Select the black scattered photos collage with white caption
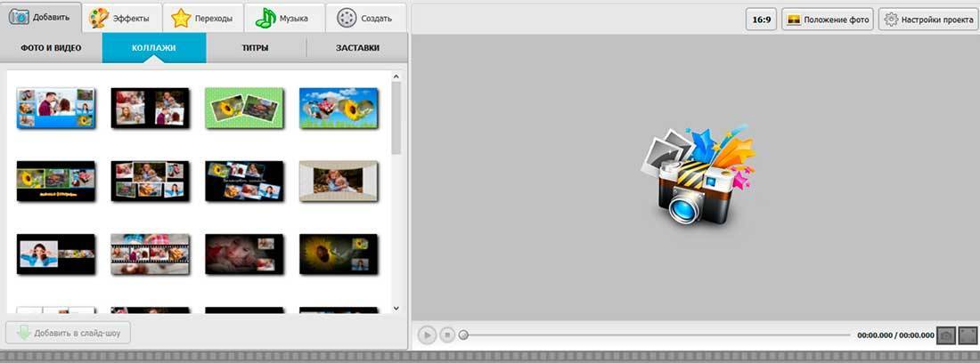Image resolution: width=980 pixels, height=363 pixels. pyautogui.click(x=244, y=181)
